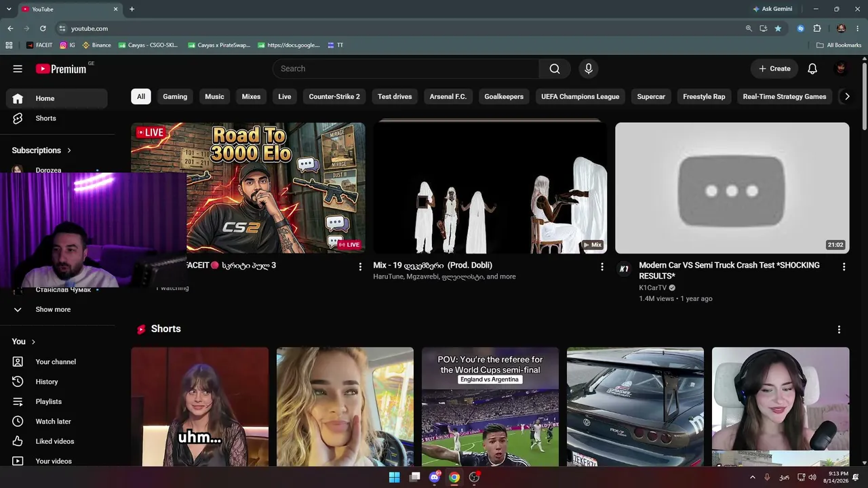
Task: Expand Show more subscriptions
Action: pos(54,310)
